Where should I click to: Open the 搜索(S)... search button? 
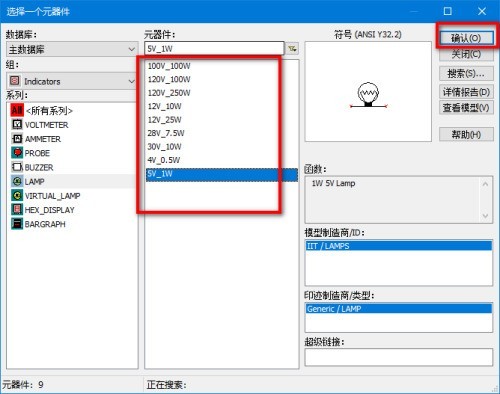pos(466,73)
